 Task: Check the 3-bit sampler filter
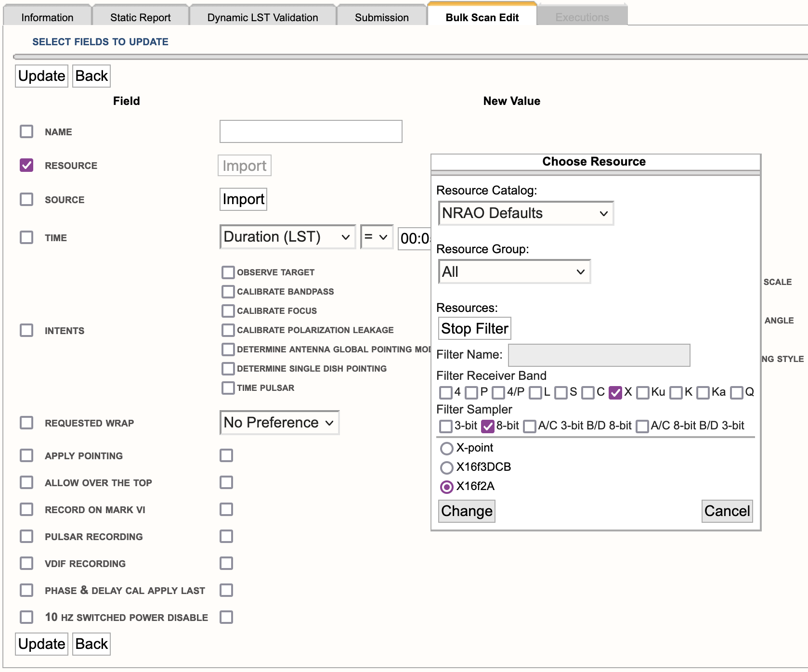(x=446, y=426)
